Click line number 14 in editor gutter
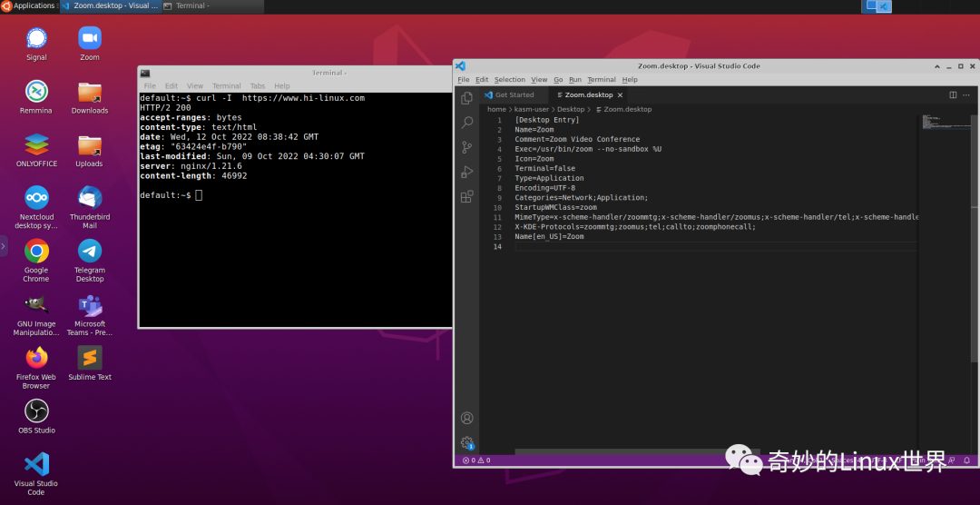The image size is (980, 505). point(497,246)
